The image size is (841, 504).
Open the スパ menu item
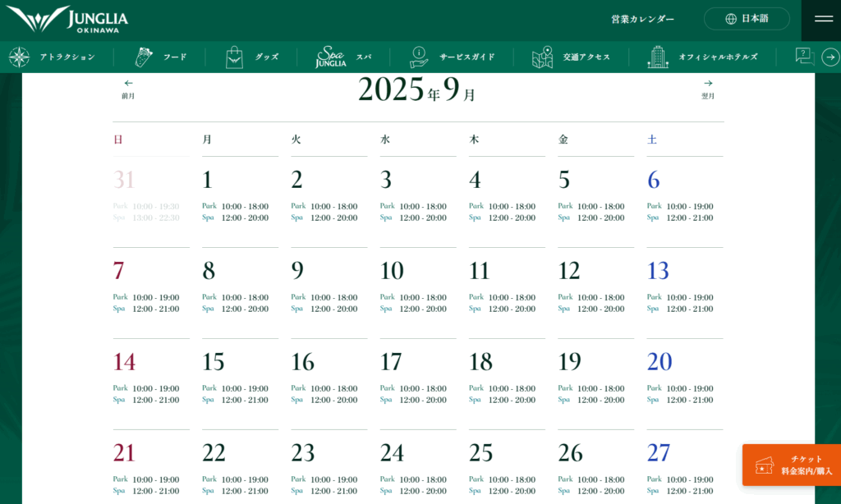(364, 57)
